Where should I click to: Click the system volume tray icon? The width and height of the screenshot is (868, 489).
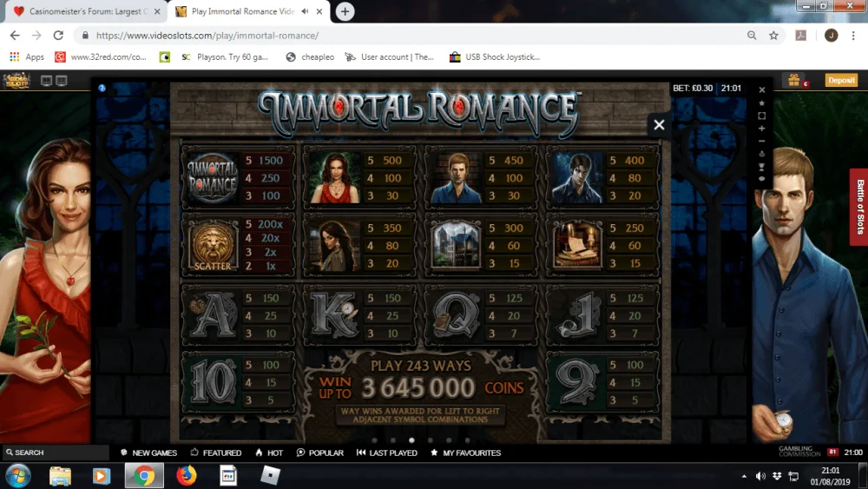[x=761, y=476]
